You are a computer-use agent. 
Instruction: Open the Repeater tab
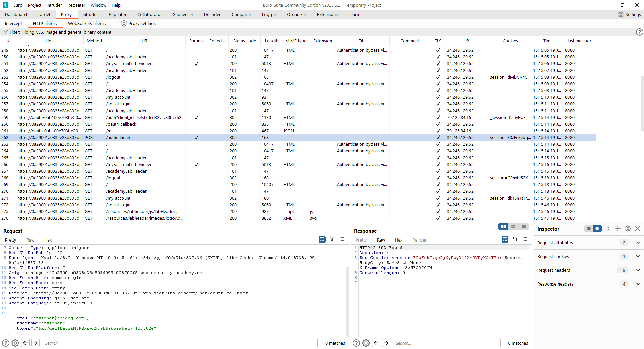tap(117, 14)
